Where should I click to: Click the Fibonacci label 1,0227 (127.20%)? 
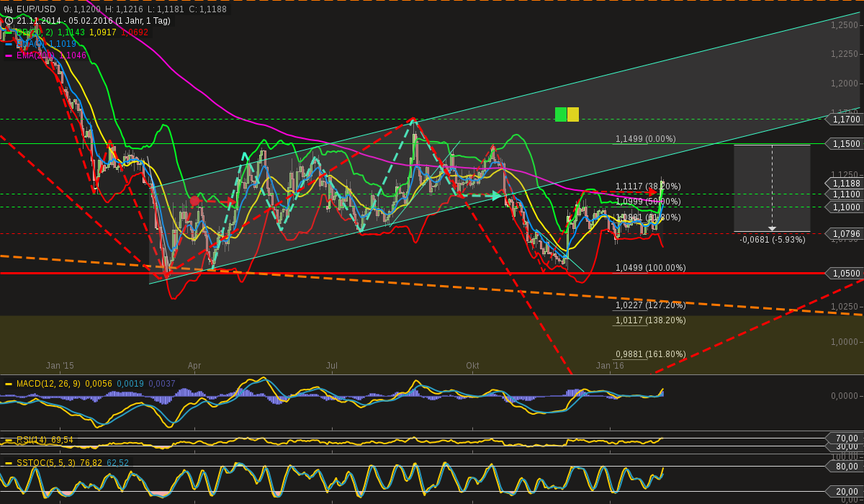[650, 305]
